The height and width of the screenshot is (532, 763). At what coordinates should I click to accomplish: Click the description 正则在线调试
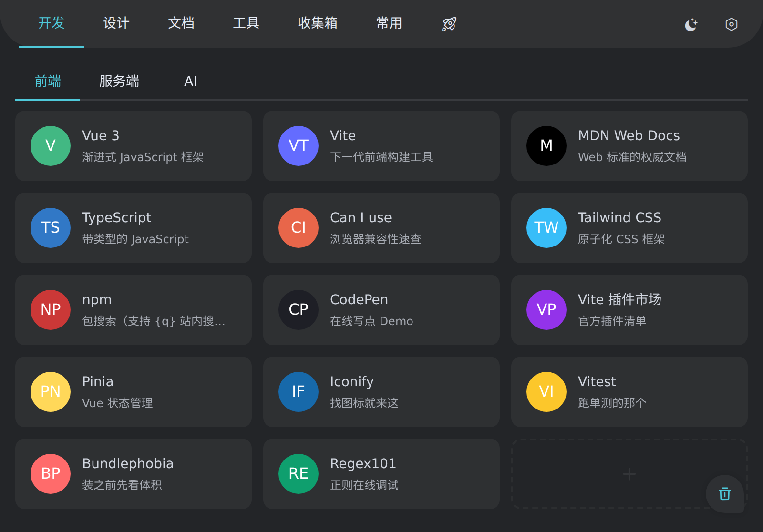364,485
